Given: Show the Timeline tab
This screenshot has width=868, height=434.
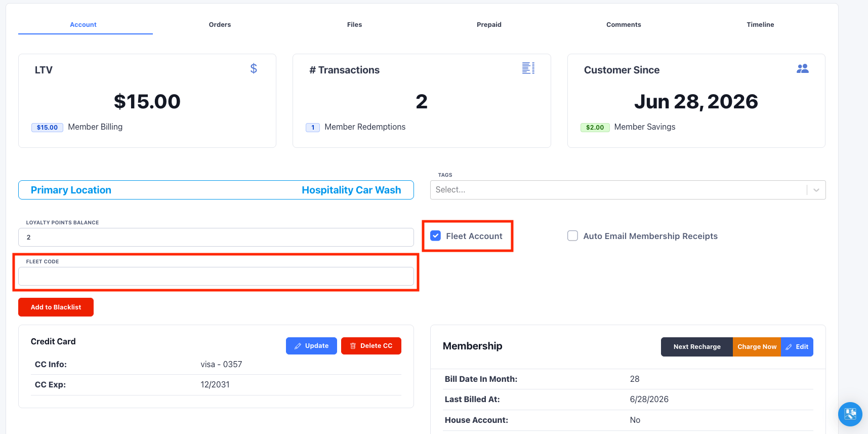Looking at the screenshot, I should 760,24.
